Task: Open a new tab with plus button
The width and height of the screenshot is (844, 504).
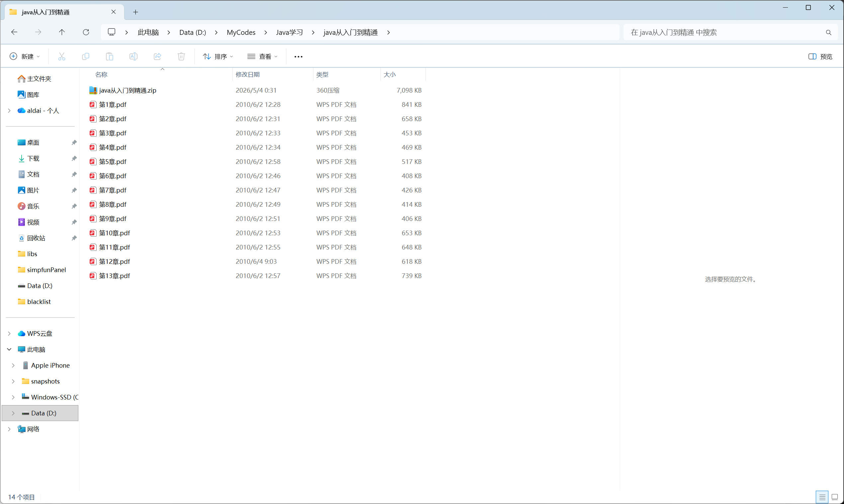Action: click(x=135, y=12)
